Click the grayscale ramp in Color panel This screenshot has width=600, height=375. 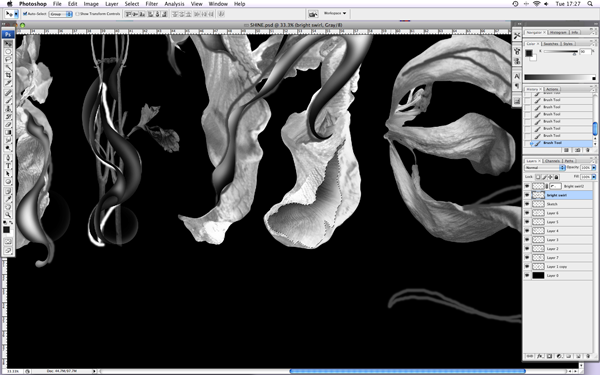click(x=560, y=78)
